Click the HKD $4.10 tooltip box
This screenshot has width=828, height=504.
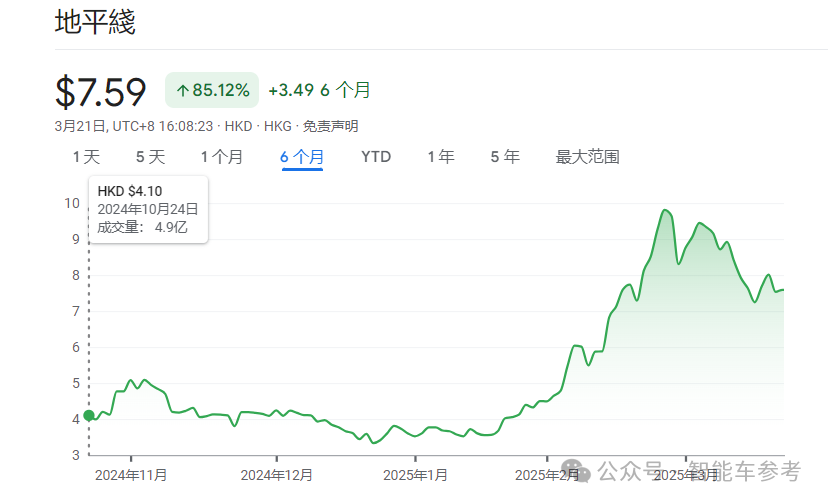pyautogui.click(x=148, y=209)
